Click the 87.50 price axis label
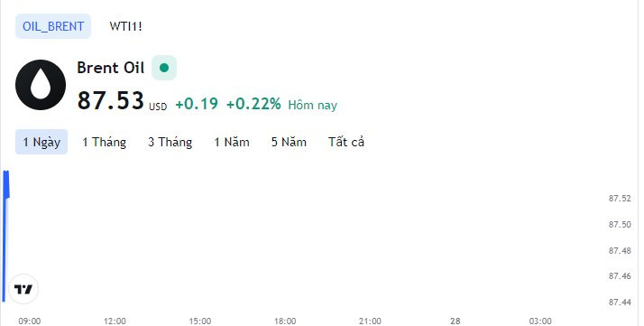Image resolution: width=644 pixels, height=326 pixels. tap(620, 225)
